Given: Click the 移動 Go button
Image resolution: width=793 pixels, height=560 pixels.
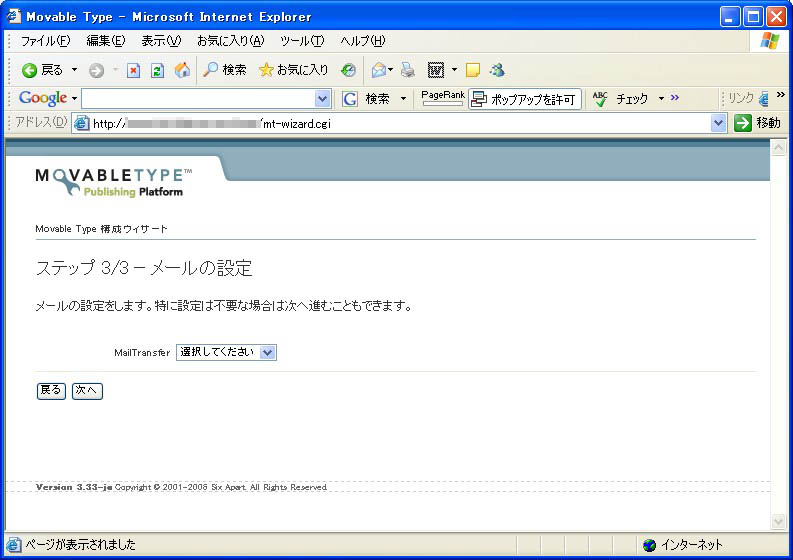Looking at the screenshot, I should point(757,123).
